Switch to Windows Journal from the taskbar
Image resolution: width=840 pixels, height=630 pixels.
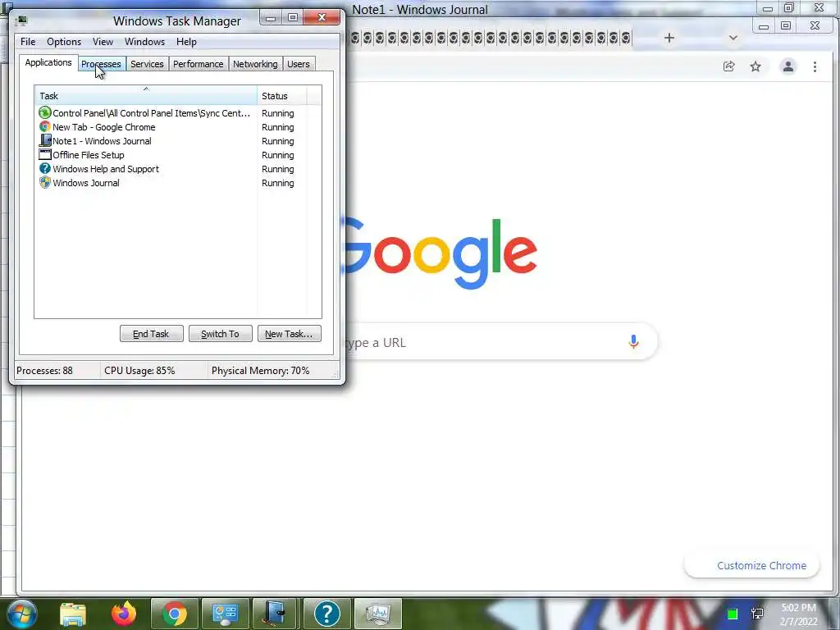click(x=276, y=614)
